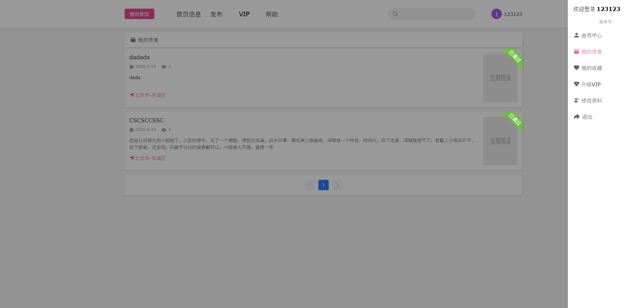Open the CSCSCCSSC post title
644x308 pixels.
(x=146, y=120)
